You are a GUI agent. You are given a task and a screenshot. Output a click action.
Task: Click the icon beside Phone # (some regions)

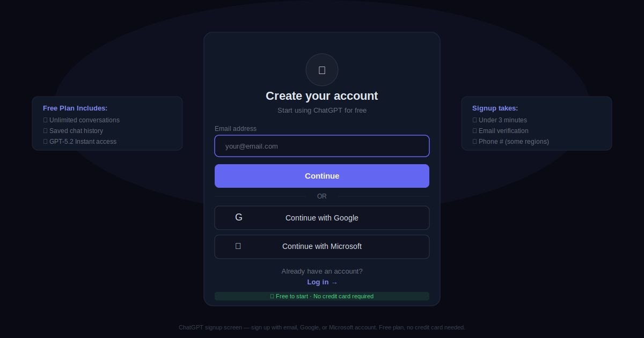(x=475, y=142)
